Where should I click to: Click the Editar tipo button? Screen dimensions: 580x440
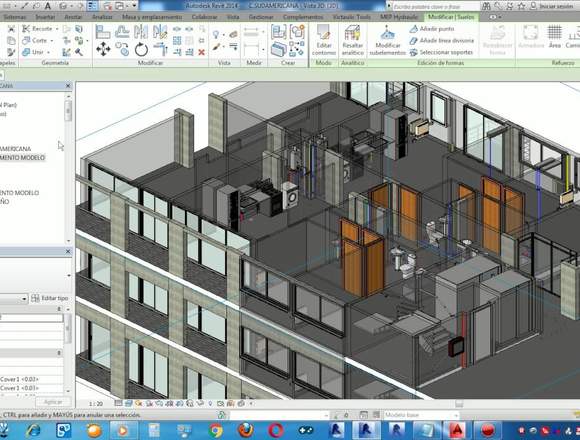pos(50,298)
